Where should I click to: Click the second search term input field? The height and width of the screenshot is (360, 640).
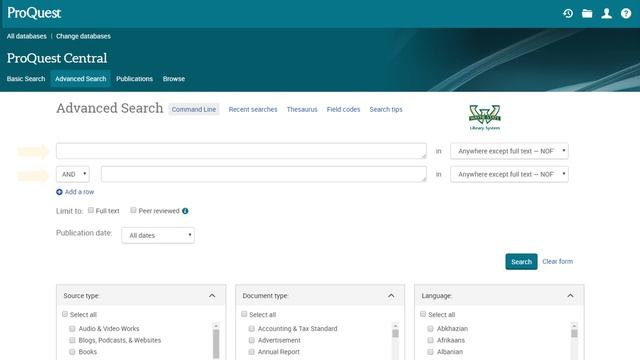264,174
